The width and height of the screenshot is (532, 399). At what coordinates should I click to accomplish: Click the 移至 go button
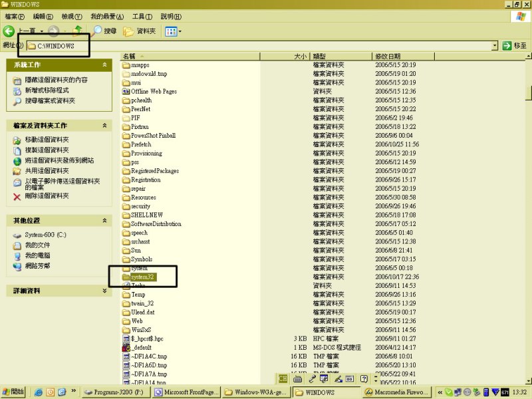pyautogui.click(x=514, y=45)
